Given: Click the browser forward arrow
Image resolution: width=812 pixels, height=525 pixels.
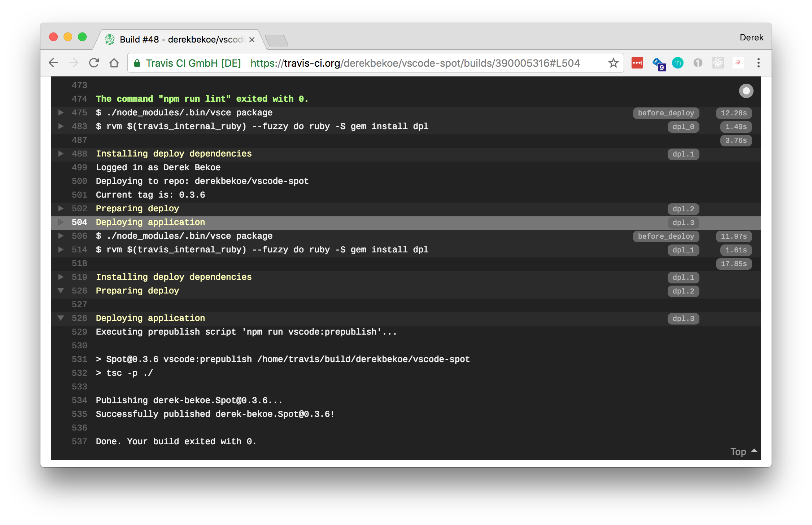Looking at the screenshot, I should (74, 63).
